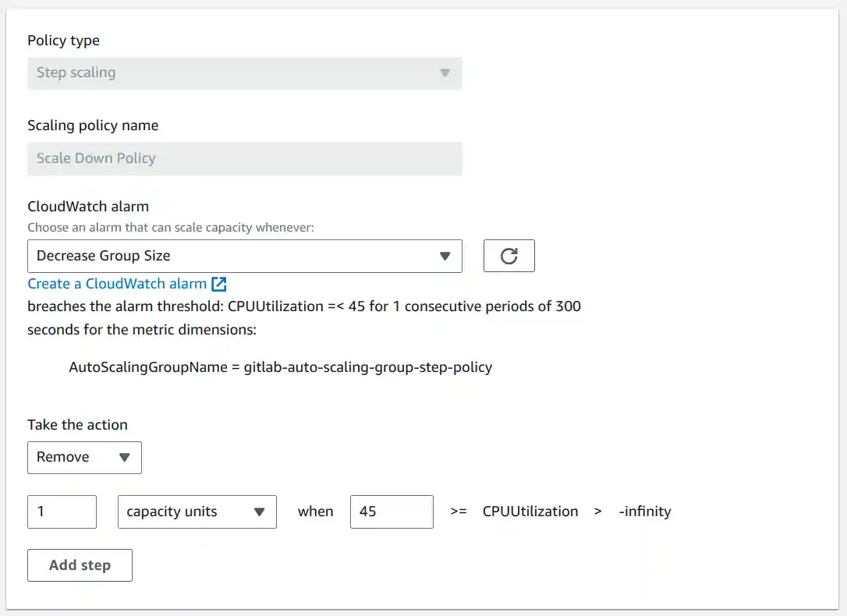The height and width of the screenshot is (616, 847).
Task: Click the threshold value field showing 45
Action: pyautogui.click(x=392, y=512)
